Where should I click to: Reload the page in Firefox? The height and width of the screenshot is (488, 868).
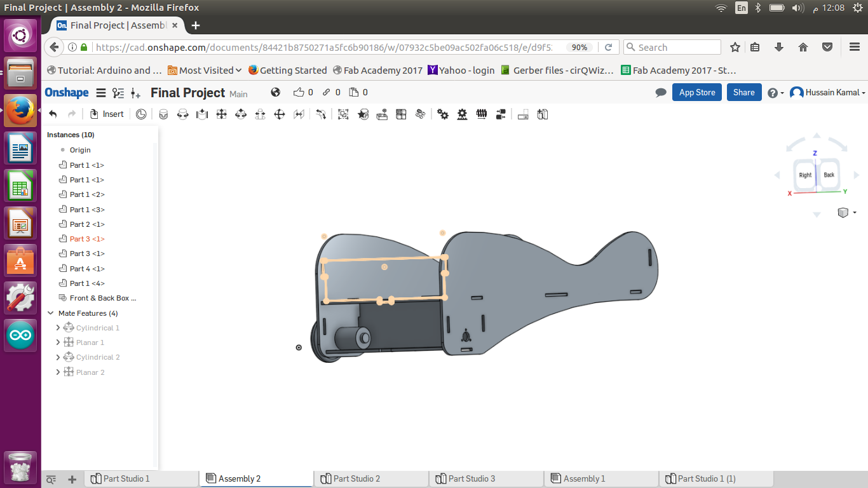pyautogui.click(x=608, y=47)
